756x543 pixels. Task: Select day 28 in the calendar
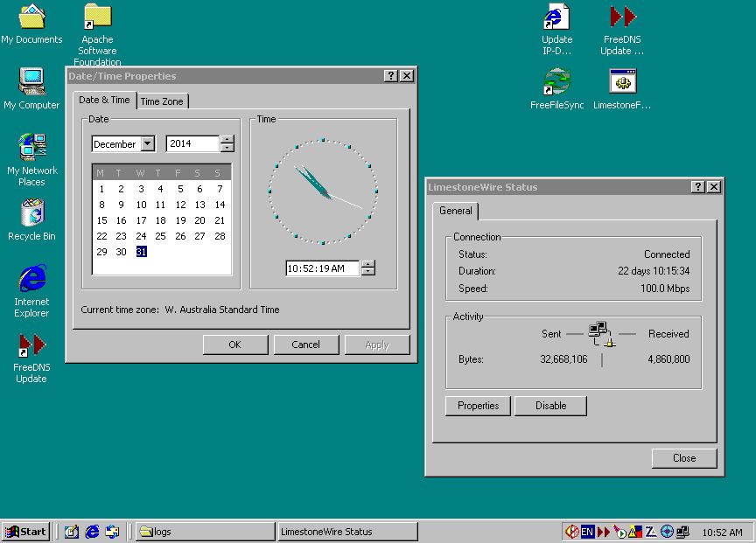[x=220, y=236]
